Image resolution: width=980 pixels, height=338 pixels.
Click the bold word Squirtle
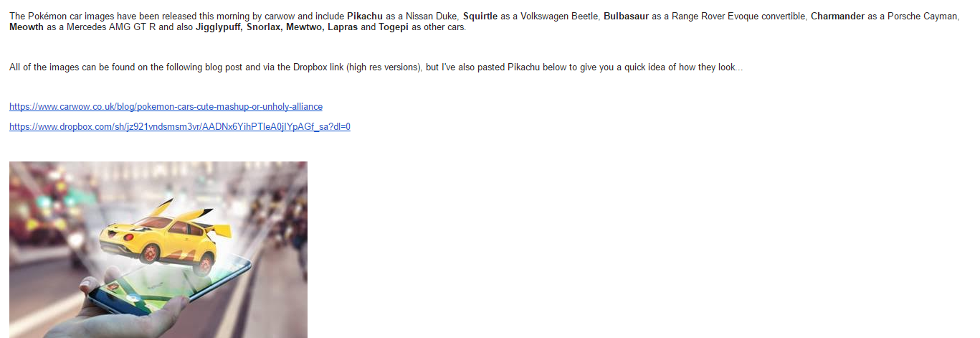480,16
